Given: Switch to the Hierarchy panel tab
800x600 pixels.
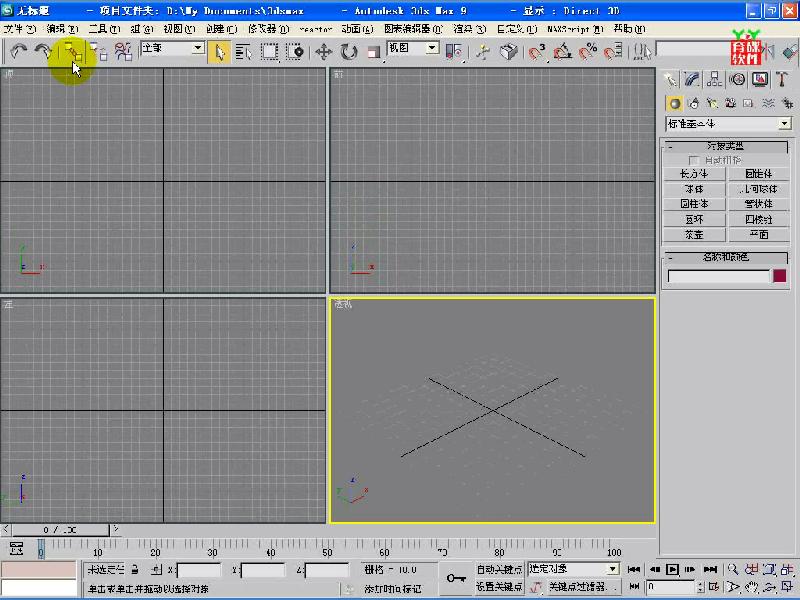Looking at the screenshot, I should point(715,79).
